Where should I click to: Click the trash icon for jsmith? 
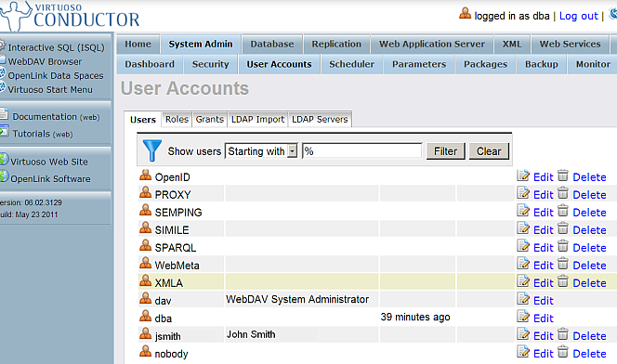(x=563, y=334)
